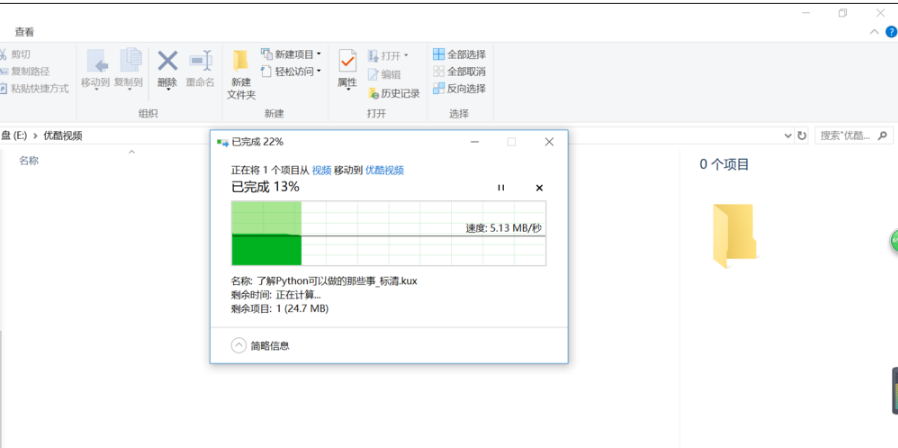Click the search magnifier icon
Image resolution: width=898 pixels, height=448 pixels.
(883, 136)
